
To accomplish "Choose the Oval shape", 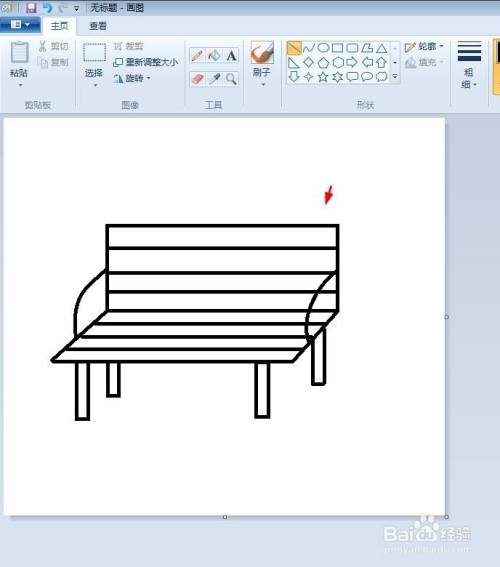I will 323,48.
